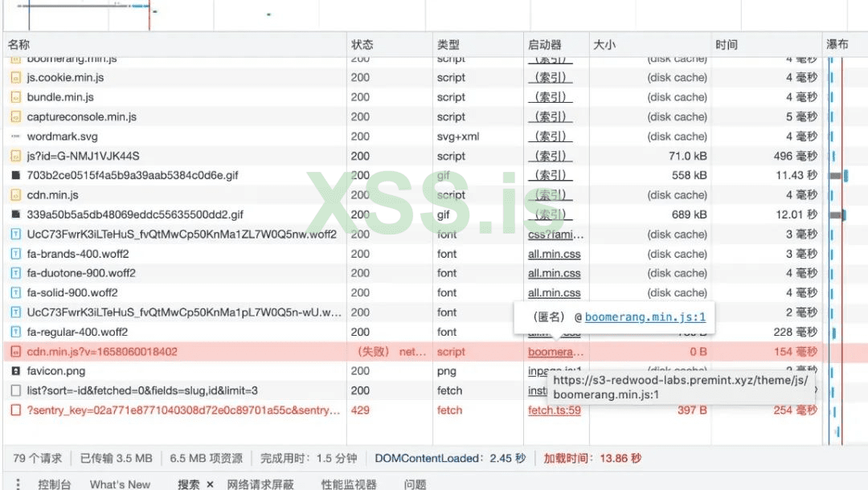Click the image icon beside 703b2ce0515f4a5b9a39aab5384c0d6e.gif
Viewport: 868px width, 490px height.
pos(15,176)
